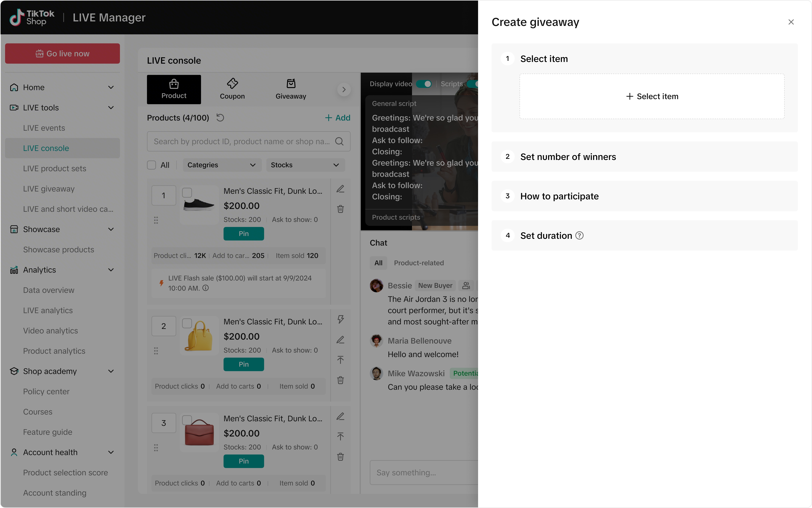Edit product 1 with the pencil icon
The image size is (812, 508).
[340, 189]
